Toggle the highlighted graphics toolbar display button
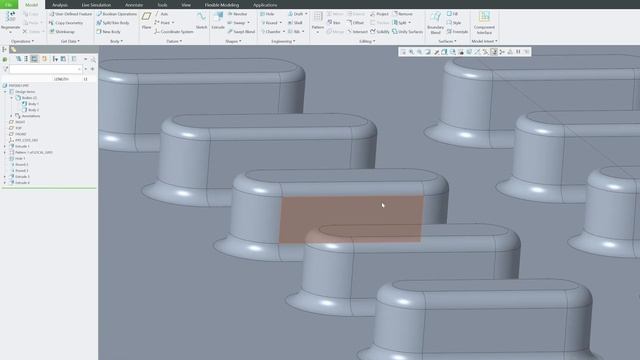Viewport: 640px width, 360px height. click(494, 52)
